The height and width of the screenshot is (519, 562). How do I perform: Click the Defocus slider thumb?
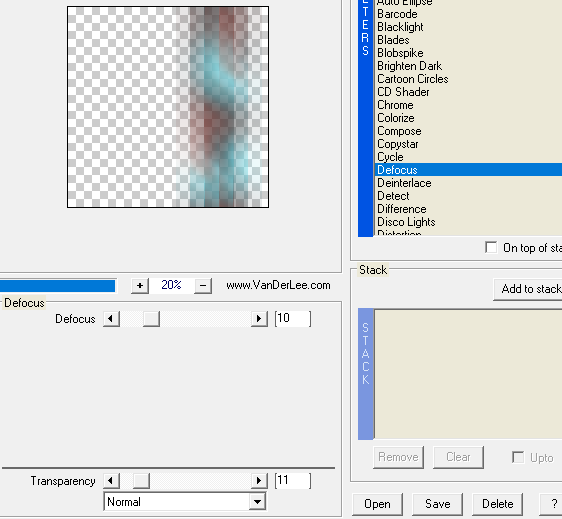151,319
